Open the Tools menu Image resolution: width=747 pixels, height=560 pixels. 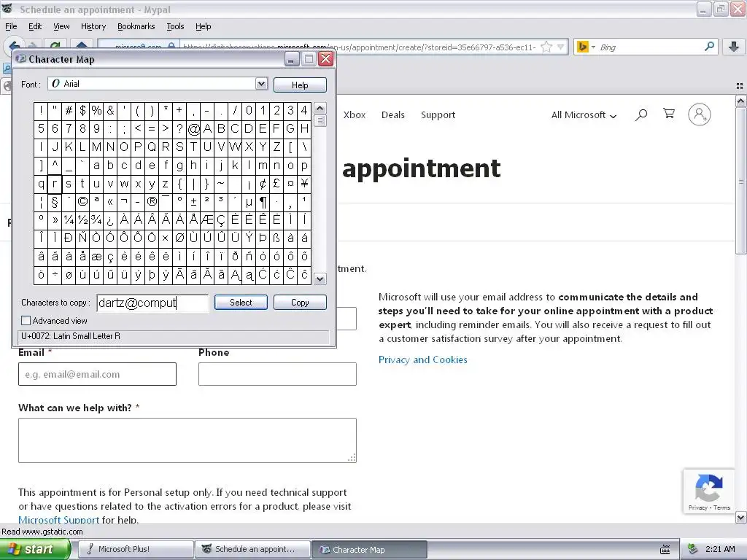click(x=175, y=26)
